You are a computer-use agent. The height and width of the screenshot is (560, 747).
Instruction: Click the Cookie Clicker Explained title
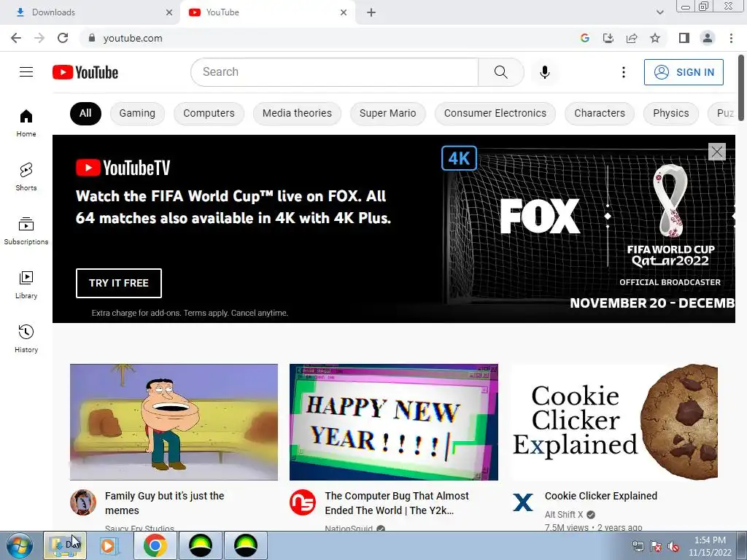[x=601, y=496]
